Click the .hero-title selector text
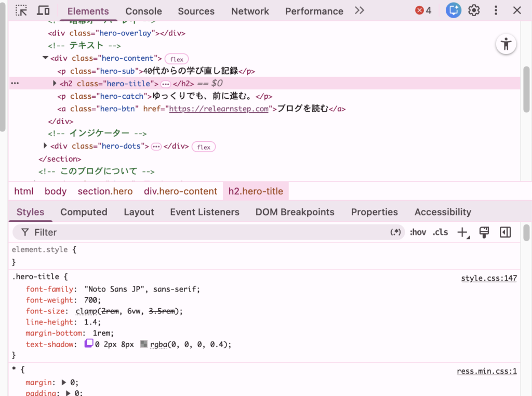The width and height of the screenshot is (532, 396). pos(36,276)
